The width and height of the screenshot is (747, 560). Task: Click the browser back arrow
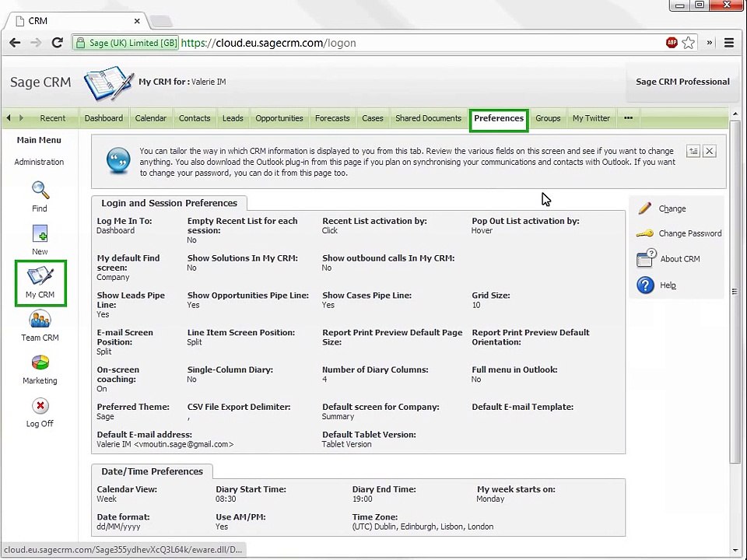point(15,43)
